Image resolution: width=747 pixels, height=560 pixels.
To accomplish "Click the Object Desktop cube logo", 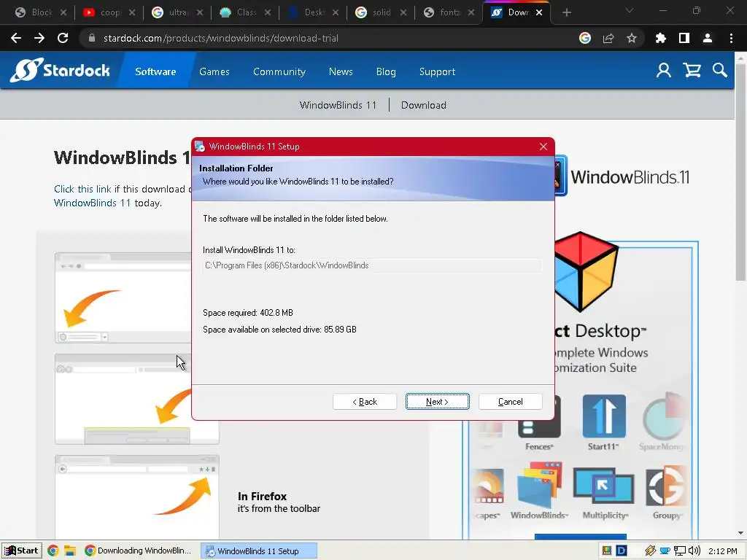I will click(x=587, y=272).
